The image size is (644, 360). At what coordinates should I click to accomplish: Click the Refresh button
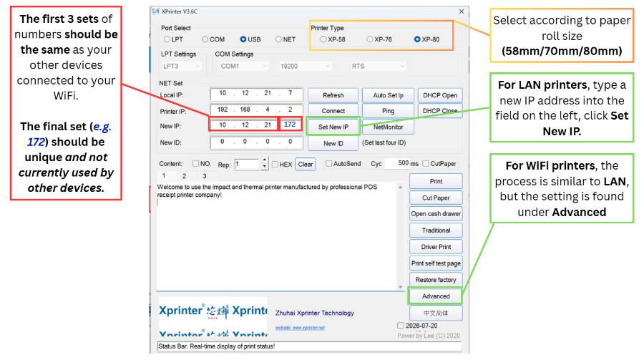333,95
